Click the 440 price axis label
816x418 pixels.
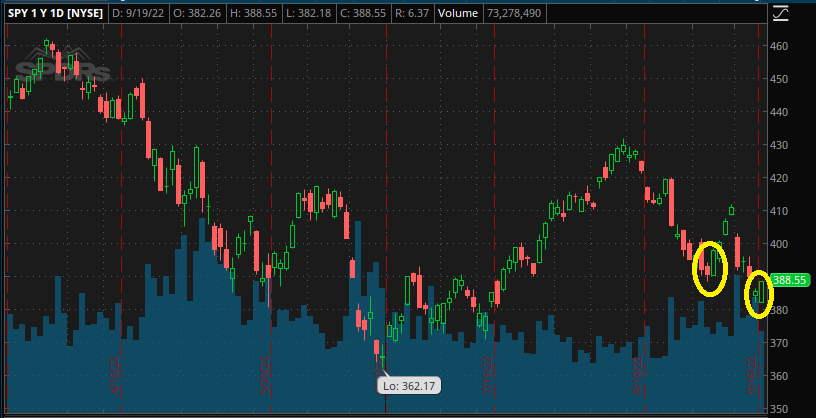[780, 112]
